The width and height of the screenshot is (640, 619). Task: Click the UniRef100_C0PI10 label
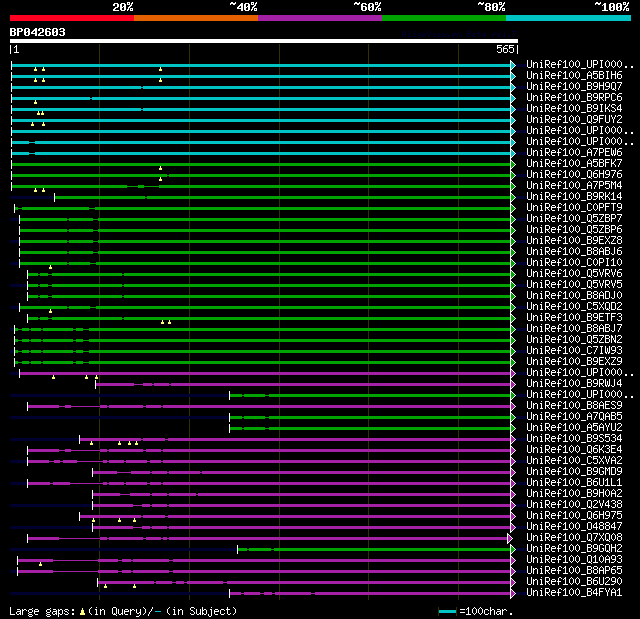574,263
